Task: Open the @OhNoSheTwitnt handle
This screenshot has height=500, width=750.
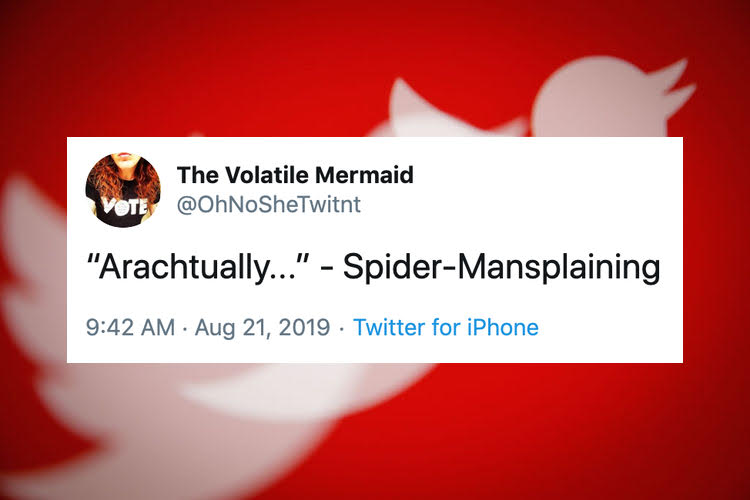Action: [x=267, y=204]
